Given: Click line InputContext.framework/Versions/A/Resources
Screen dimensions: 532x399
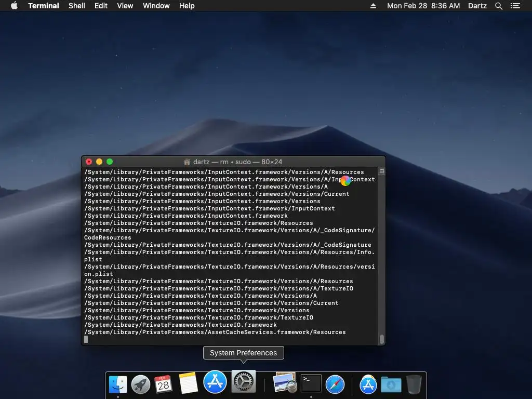Looking at the screenshot, I should click(x=224, y=172).
